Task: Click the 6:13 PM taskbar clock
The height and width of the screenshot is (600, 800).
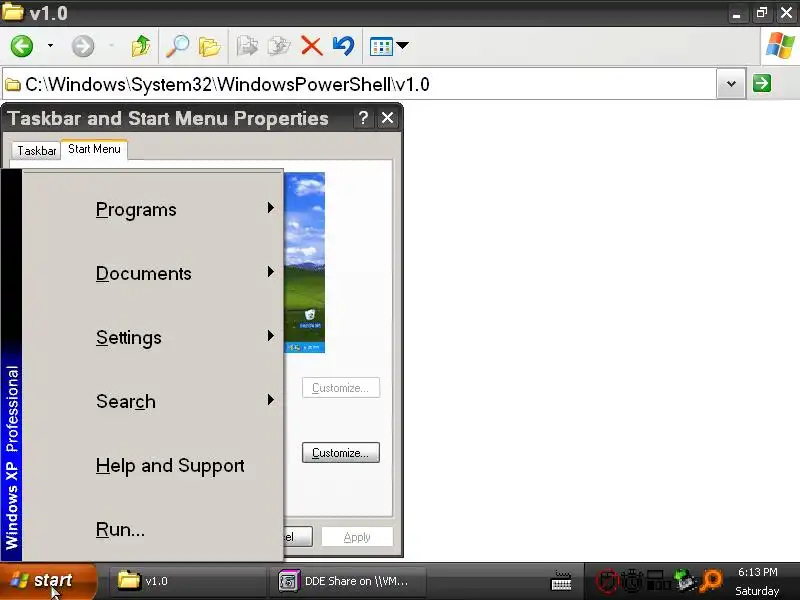Action: pyautogui.click(x=758, y=572)
